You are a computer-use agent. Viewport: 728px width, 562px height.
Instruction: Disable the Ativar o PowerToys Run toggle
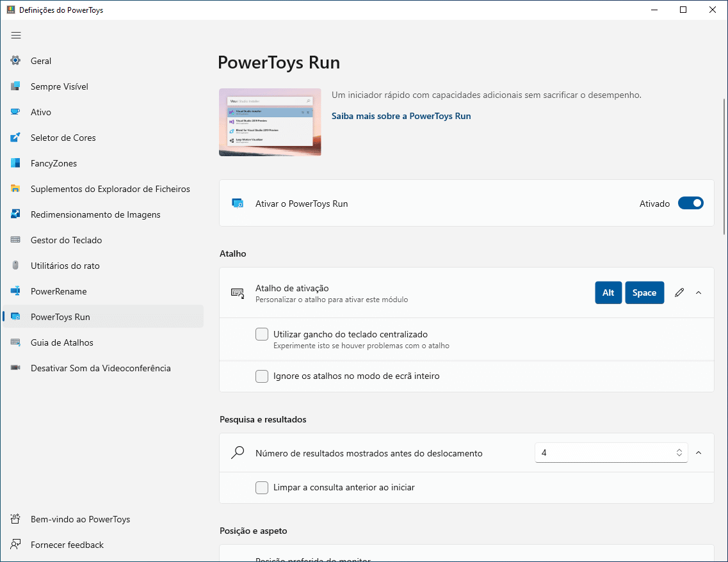click(690, 204)
